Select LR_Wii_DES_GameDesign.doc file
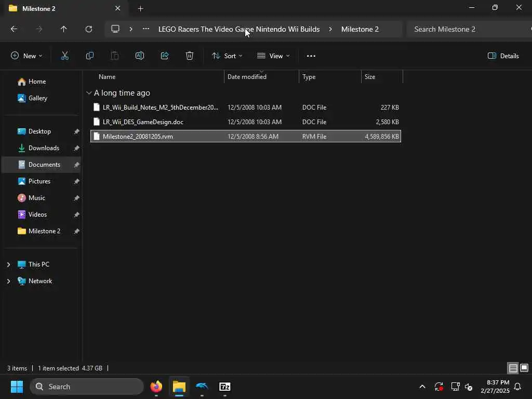This screenshot has width=532, height=399. (x=246, y=122)
